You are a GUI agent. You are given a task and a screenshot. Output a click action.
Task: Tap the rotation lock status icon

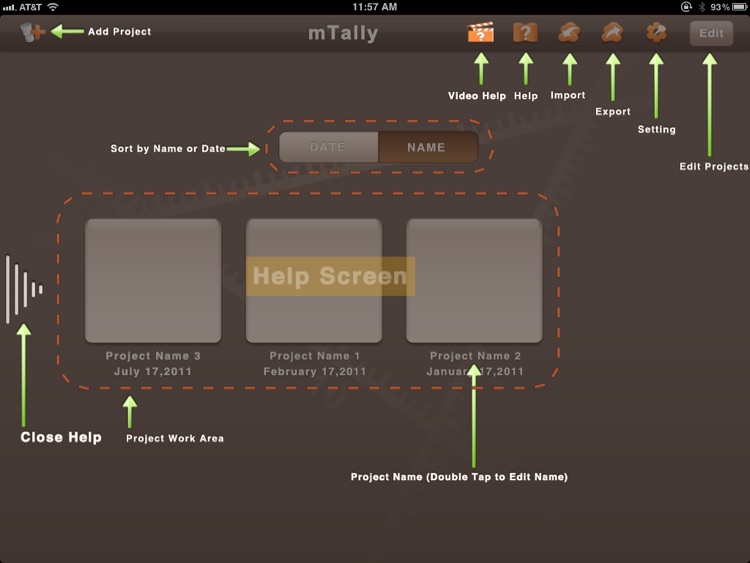click(686, 7)
